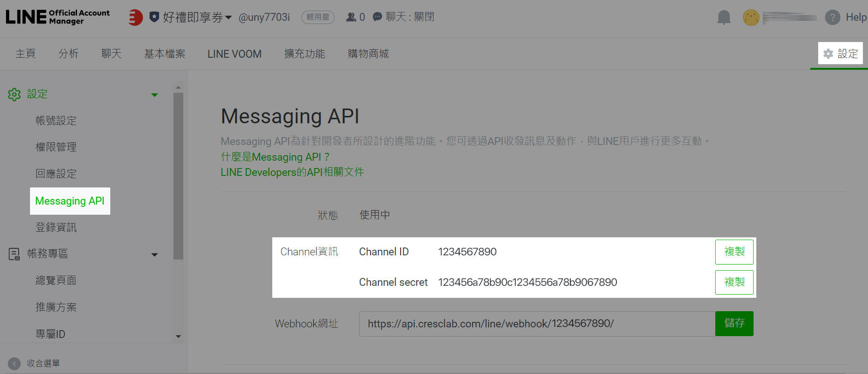Open 設定 in the top right
The height and width of the screenshot is (374, 868).
pyautogui.click(x=840, y=53)
